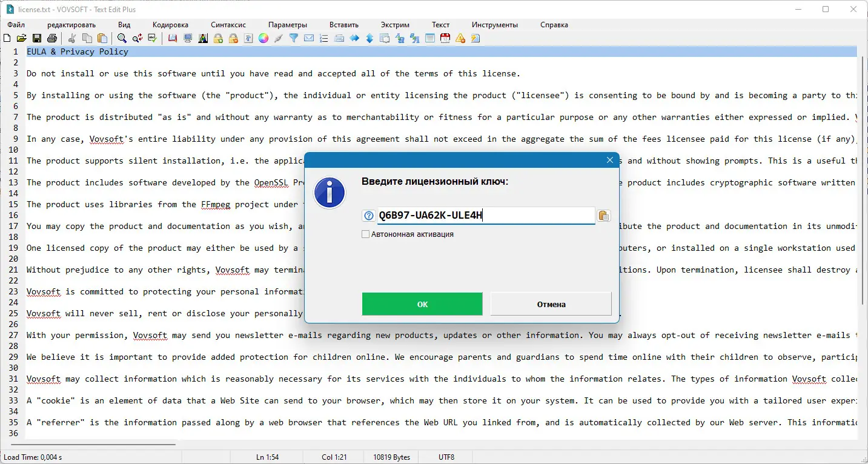The width and height of the screenshot is (868, 464).
Task: Open a file with the folder icon
Action: coord(22,38)
